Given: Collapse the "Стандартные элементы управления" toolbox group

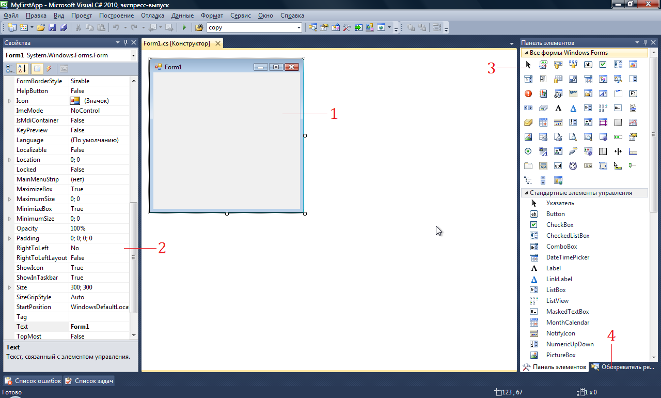Looking at the screenshot, I should [x=526, y=193].
